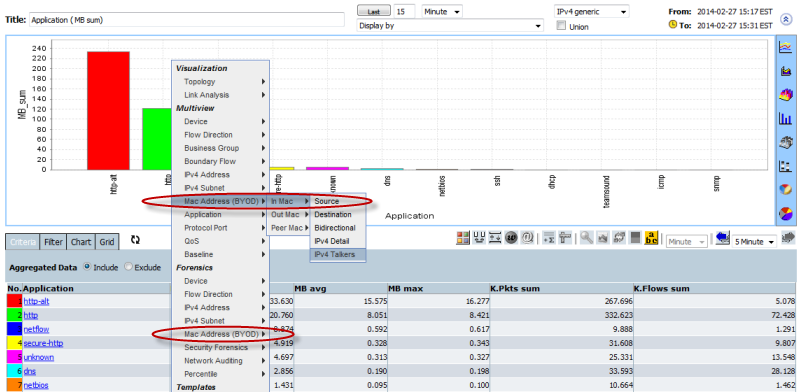Open the netflow application link
The width and height of the screenshot is (803, 392).
(36, 329)
